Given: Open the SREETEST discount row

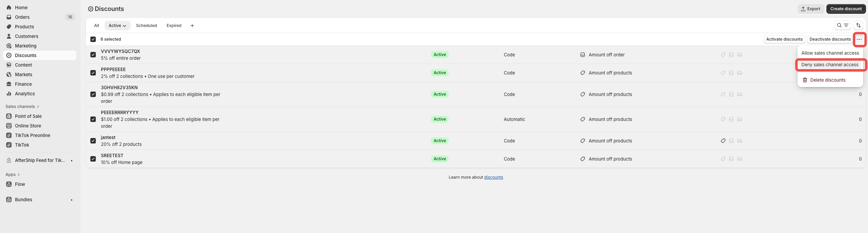Looking at the screenshot, I should click(x=112, y=155).
